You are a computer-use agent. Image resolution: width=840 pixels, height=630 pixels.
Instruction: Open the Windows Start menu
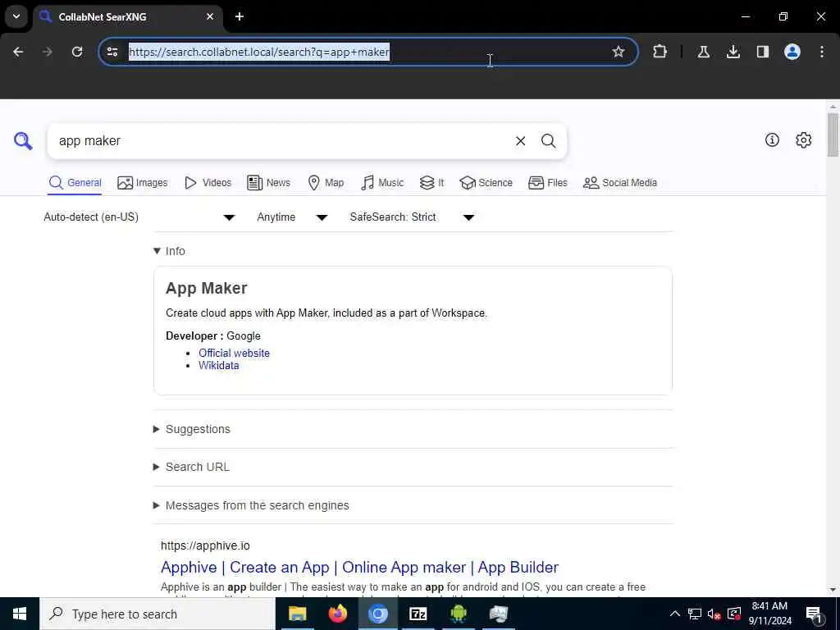click(x=20, y=614)
